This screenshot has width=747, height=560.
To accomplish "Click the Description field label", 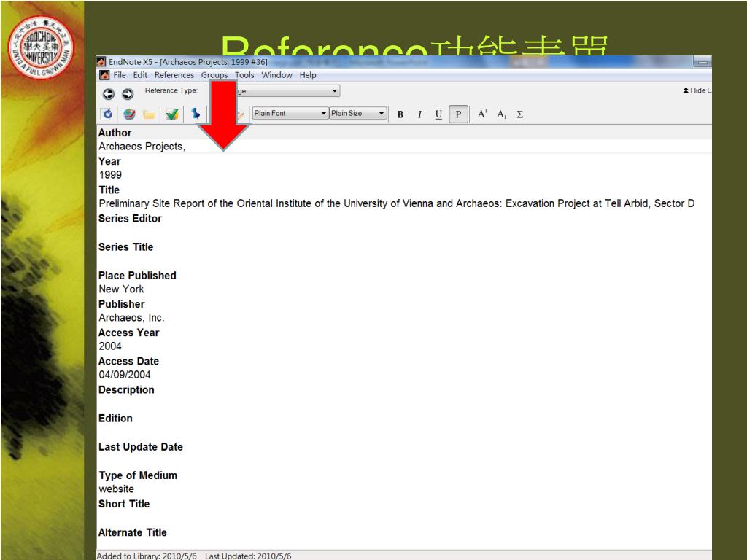I will pyautogui.click(x=126, y=390).
